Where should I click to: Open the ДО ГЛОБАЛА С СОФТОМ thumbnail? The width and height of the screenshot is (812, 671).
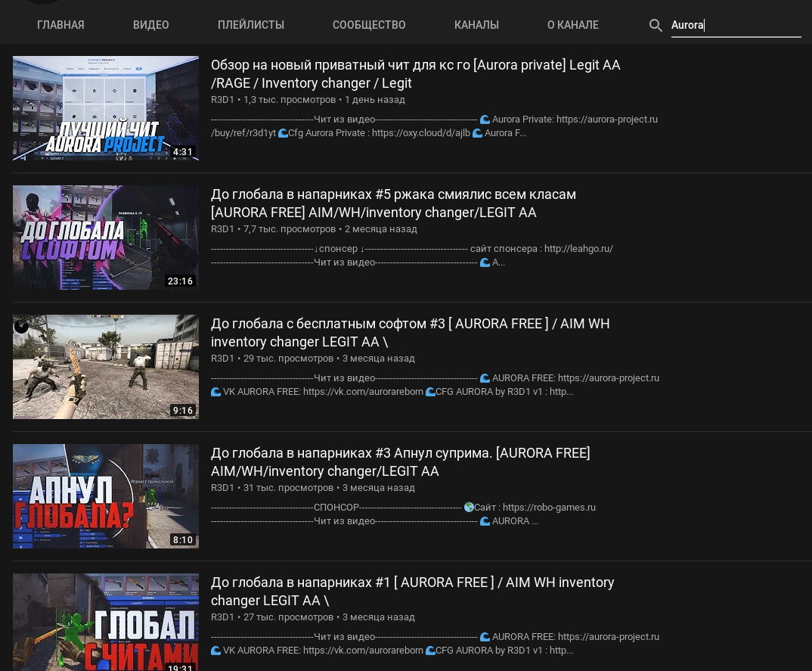(x=106, y=238)
